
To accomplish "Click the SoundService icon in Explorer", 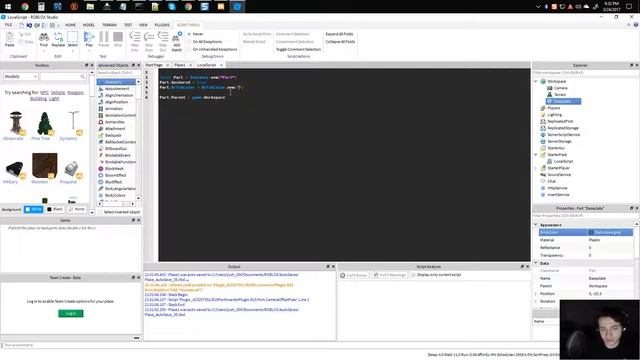I will point(543,174).
